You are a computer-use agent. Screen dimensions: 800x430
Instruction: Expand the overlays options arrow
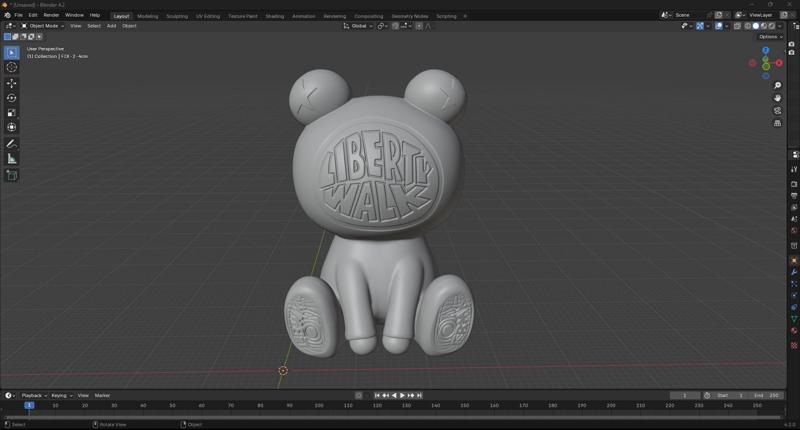(726, 26)
